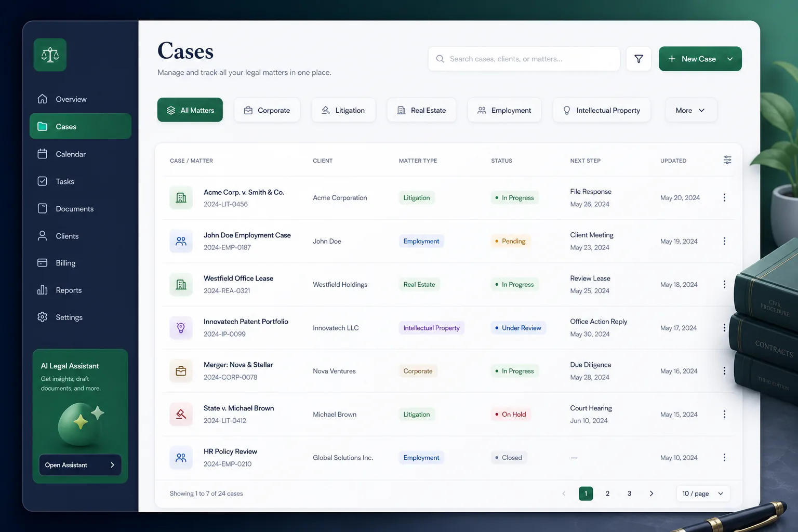Screen dimensions: 798x532
Task: Open row actions for Westfield Office Lease
Action: pyautogui.click(x=724, y=284)
